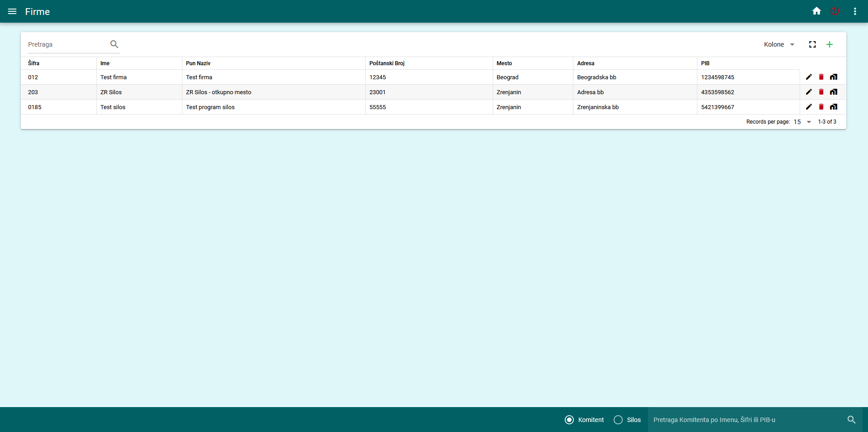
Task: Edit the 'Test firma' record via pencil icon
Action: pos(809,77)
